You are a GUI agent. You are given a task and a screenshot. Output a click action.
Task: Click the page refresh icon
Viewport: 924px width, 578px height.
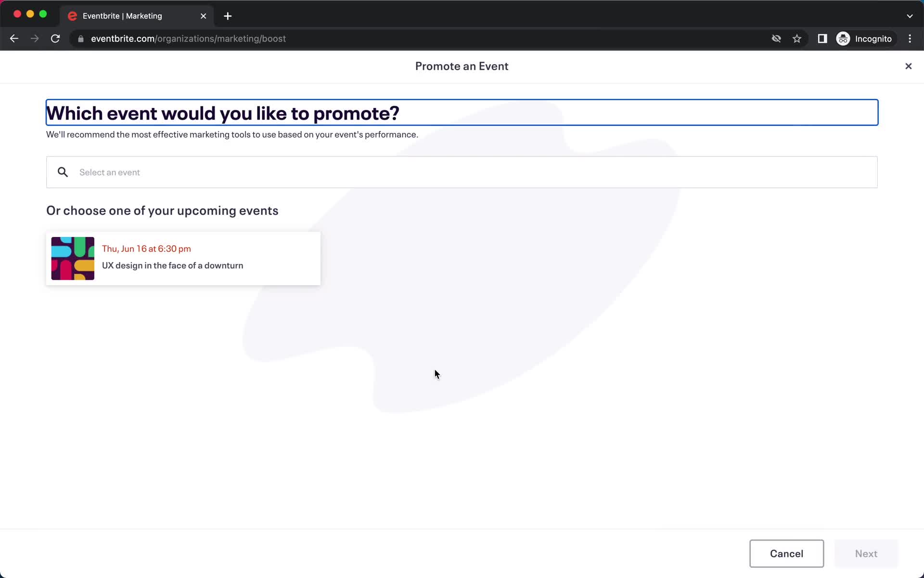tap(56, 39)
